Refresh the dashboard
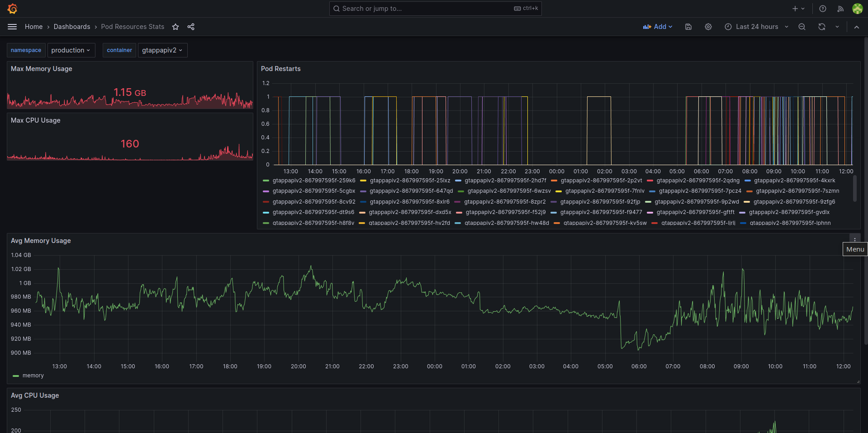Viewport: 868px width, 433px height. click(x=822, y=27)
